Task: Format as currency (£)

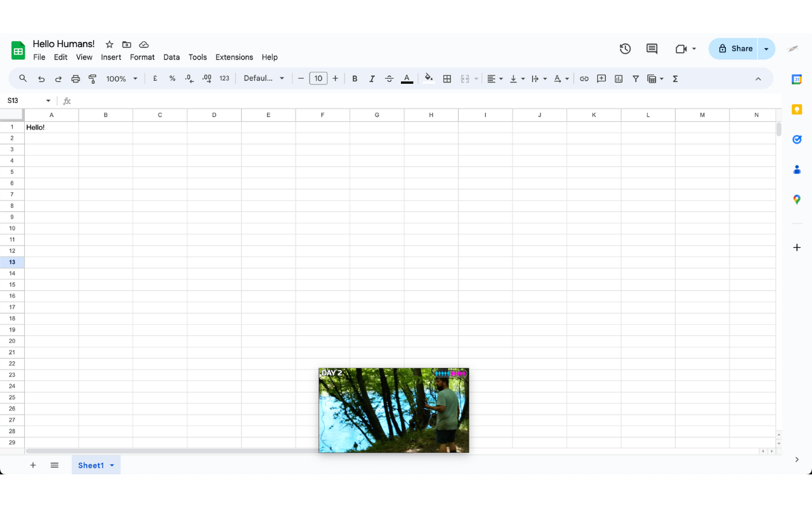Action: click(155, 79)
